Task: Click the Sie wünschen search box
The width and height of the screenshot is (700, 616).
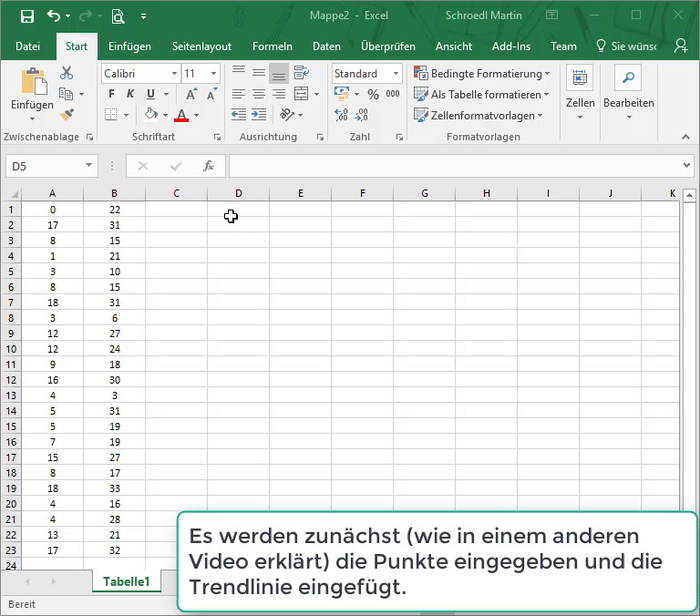Action: tap(627, 46)
